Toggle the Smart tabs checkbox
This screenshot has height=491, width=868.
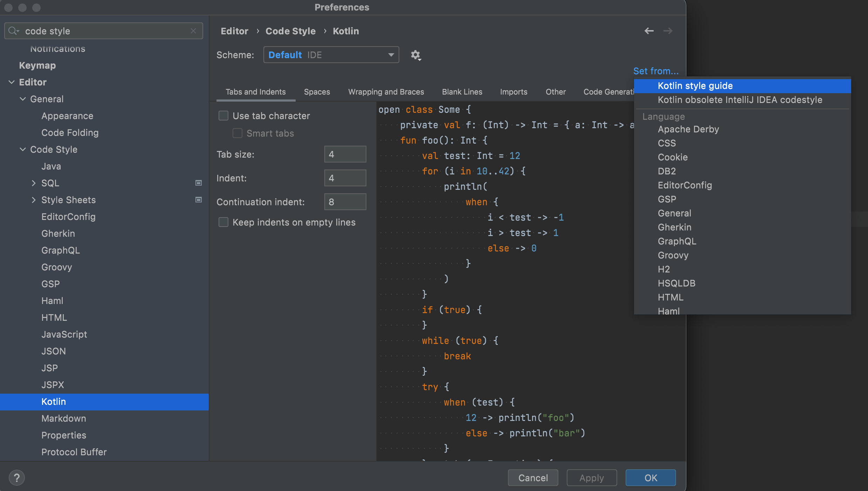click(237, 133)
